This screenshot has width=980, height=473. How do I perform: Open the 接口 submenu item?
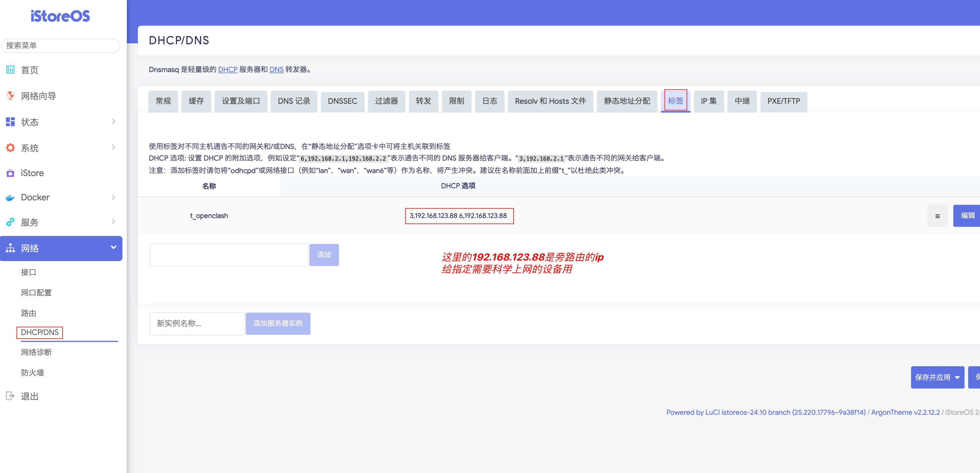[x=28, y=273]
